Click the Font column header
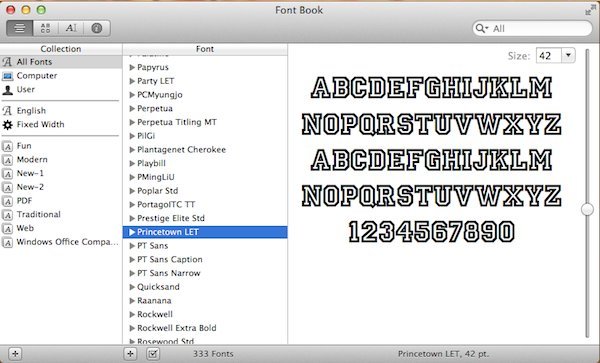The width and height of the screenshot is (600, 363). 205,49
